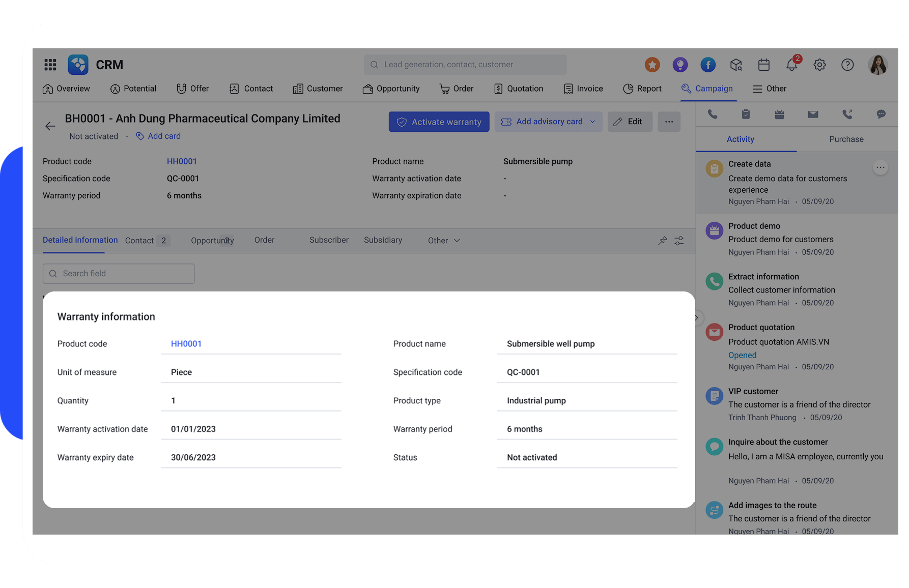Pin the detail view using the pin icon
Image resolution: width=909 pixels, height=588 pixels.
662,241
